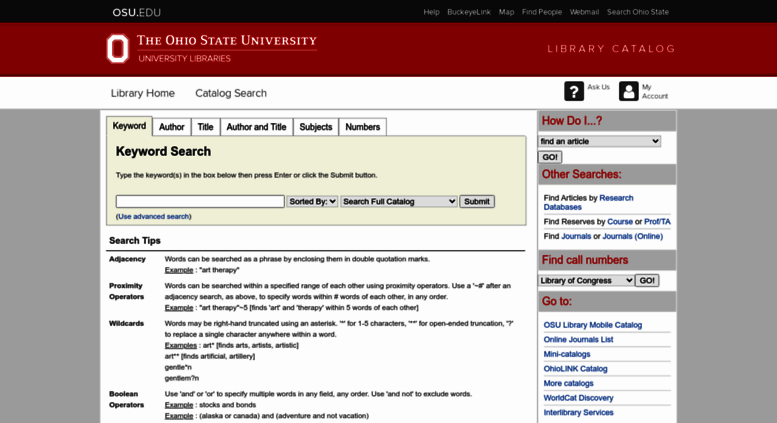Open the Search Full Catalog dropdown
The width and height of the screenshot is (777, 423).
pos(398,202)
